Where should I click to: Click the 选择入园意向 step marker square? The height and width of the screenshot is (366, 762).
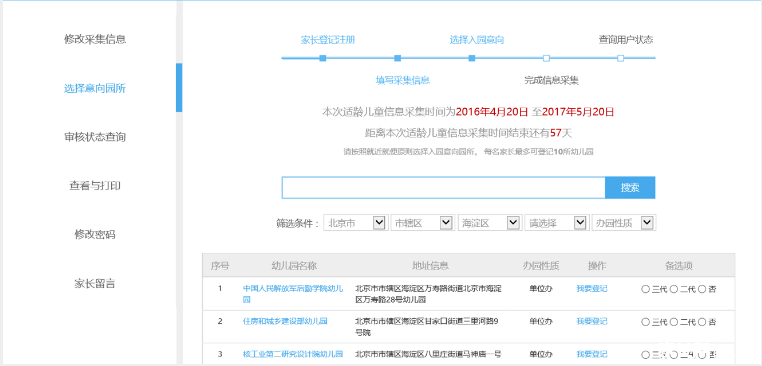[472, 58]
